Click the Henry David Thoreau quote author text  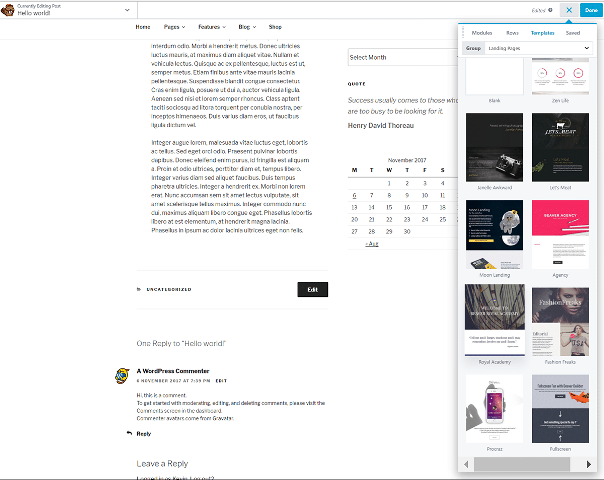(x=381, y=126)
